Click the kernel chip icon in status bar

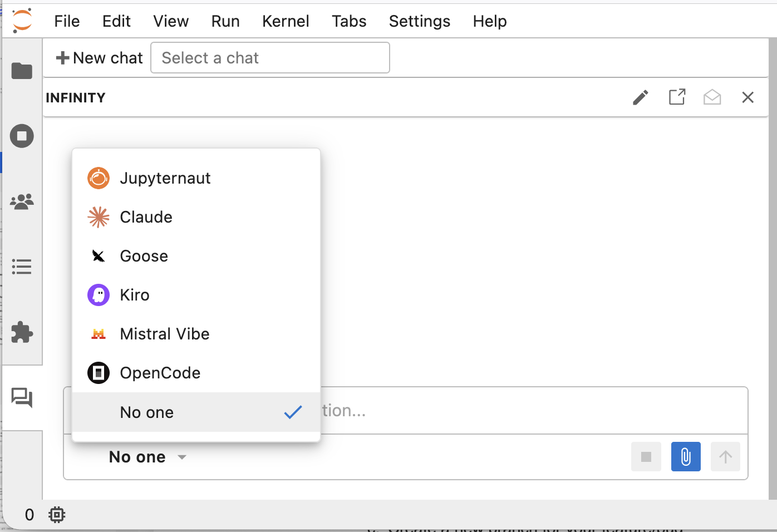[57, 515]
